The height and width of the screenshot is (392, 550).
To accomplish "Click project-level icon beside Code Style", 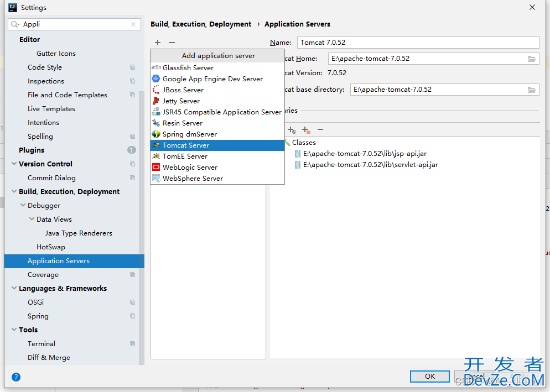I will click(133, 67).
